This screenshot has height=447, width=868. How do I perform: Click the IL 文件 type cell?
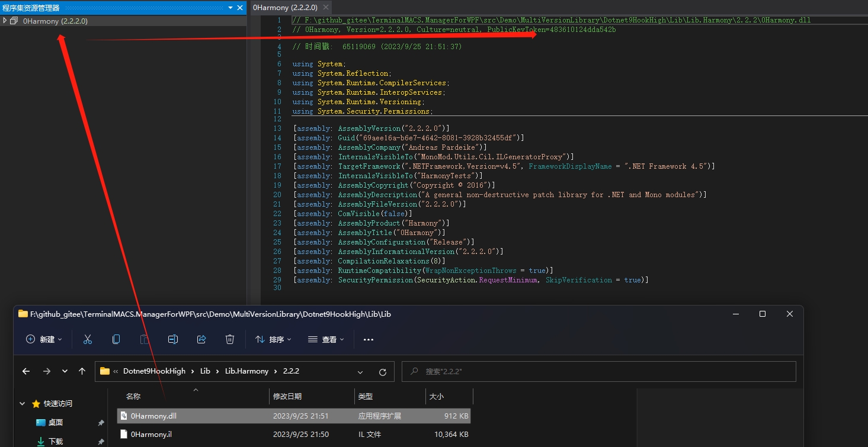coord(370,435)
